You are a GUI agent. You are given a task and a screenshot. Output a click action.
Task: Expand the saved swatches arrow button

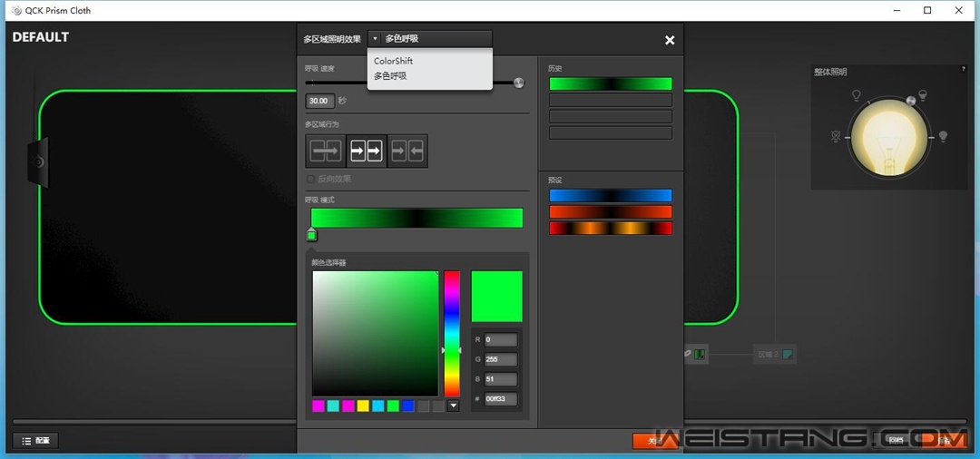(x=454, y=405)
